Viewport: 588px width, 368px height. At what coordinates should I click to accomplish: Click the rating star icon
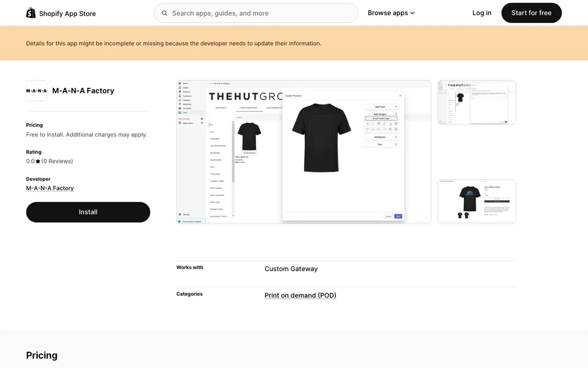38,161
